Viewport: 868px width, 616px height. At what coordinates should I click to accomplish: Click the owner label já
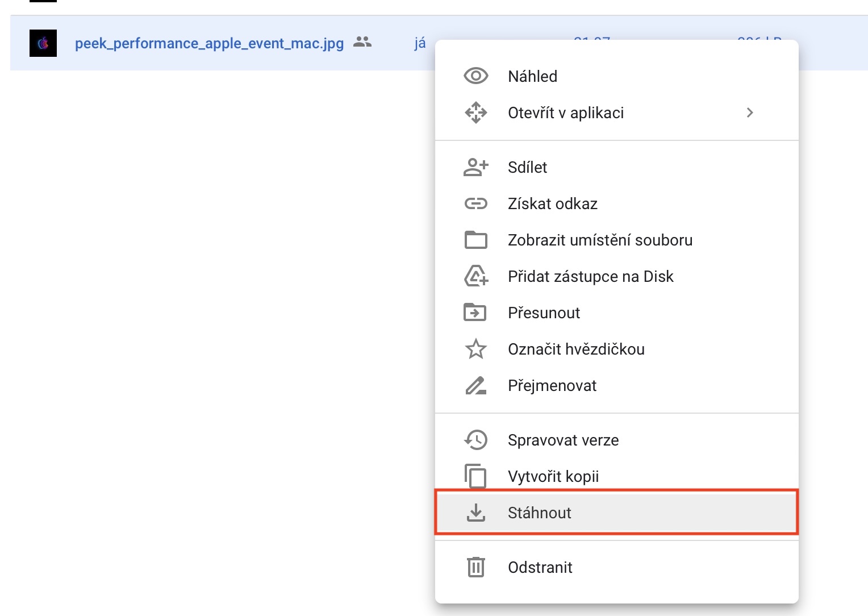tap(420, 43)
